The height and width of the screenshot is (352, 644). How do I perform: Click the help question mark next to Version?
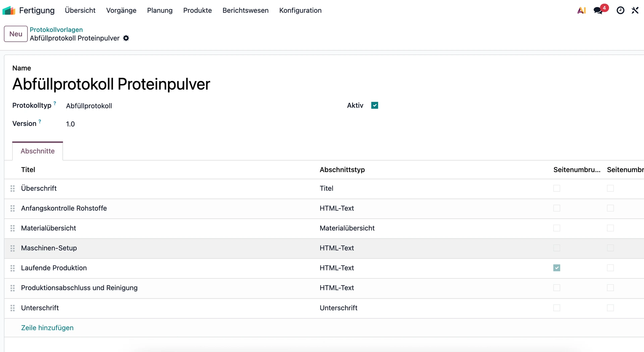40,121
